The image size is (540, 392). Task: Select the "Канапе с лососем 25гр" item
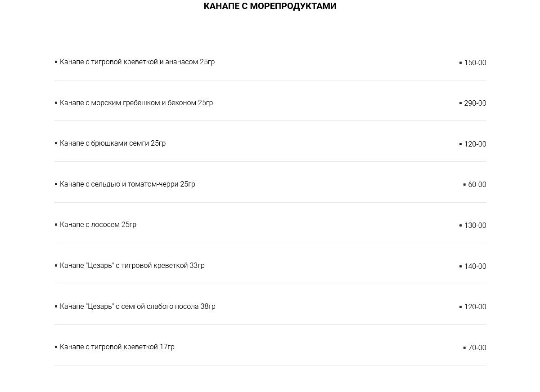[x=98, y=225]
